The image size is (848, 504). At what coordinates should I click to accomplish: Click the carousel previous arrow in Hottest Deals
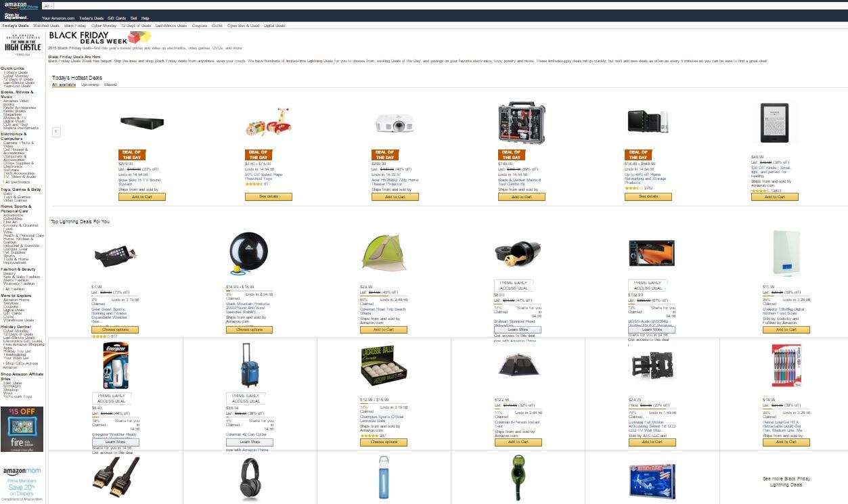[x=57, y=131]
